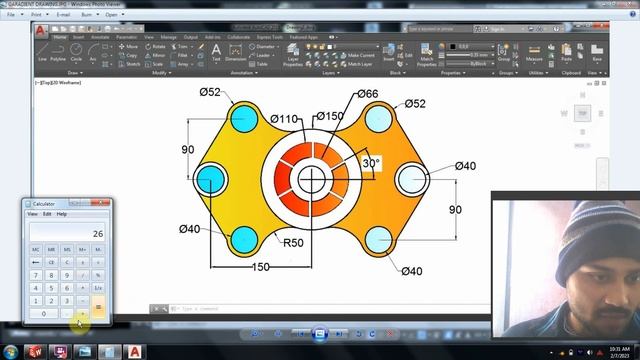Click the equals key on Calculator

pos(98,307)
